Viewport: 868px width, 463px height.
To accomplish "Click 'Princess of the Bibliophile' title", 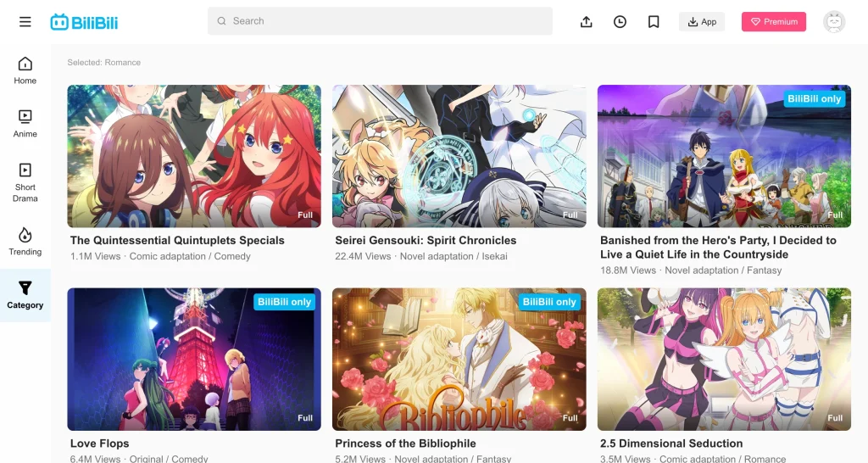I will coord(405,443).
